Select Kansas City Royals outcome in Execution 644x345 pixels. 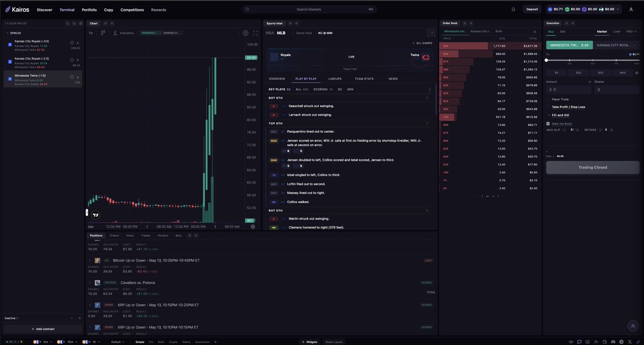[616, 46]
